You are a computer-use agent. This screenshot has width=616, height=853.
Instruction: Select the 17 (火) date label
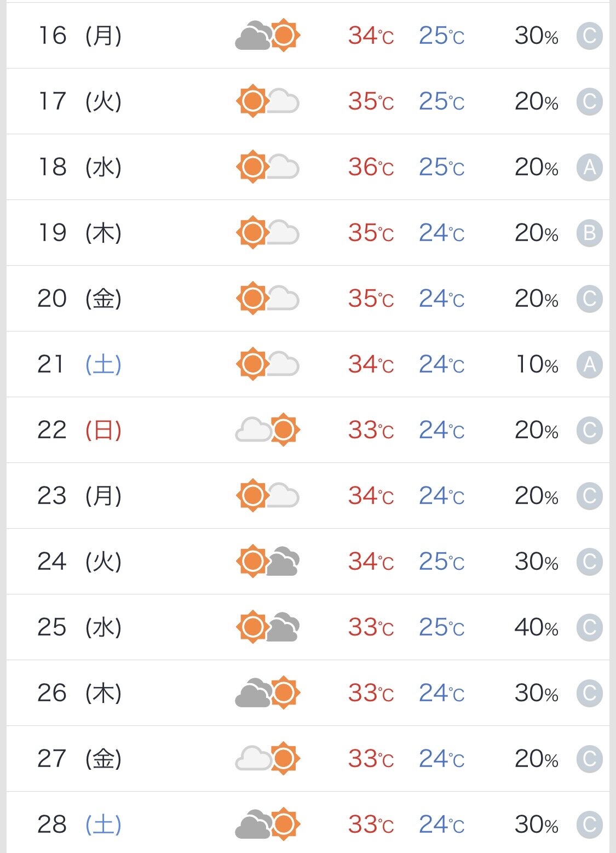(79, 101)
